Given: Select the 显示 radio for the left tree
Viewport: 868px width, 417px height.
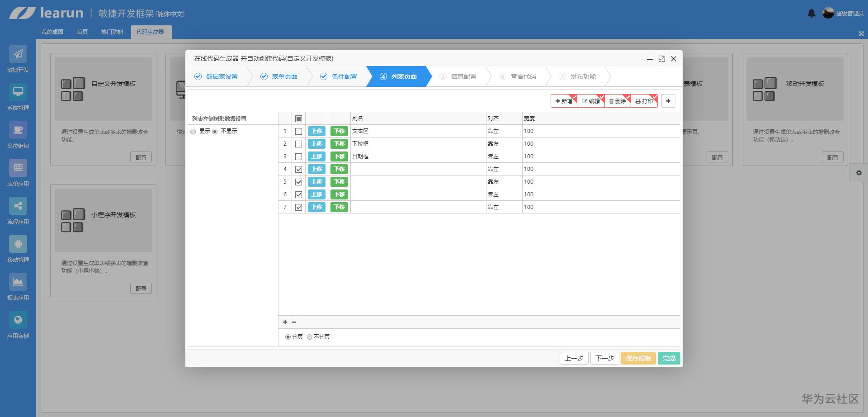Looking at the screenshot, I should (193, 132).
